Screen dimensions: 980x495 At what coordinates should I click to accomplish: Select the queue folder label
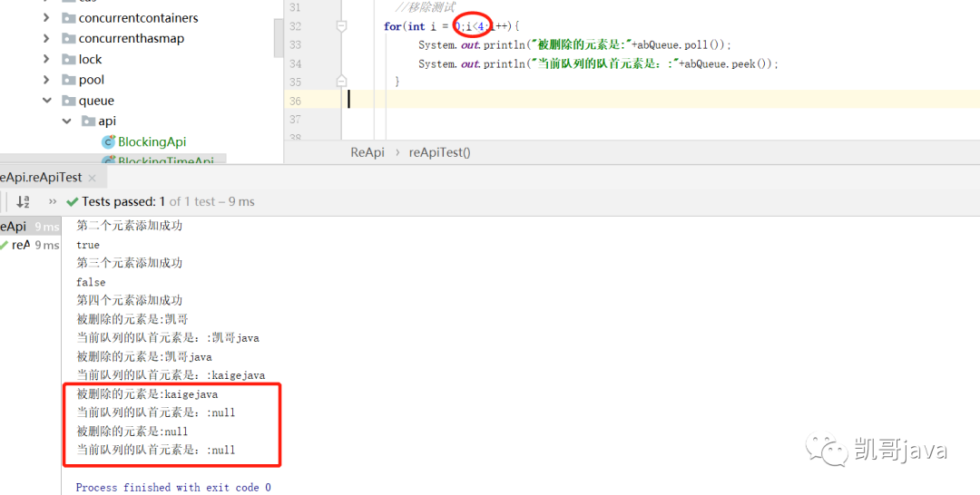96,101
